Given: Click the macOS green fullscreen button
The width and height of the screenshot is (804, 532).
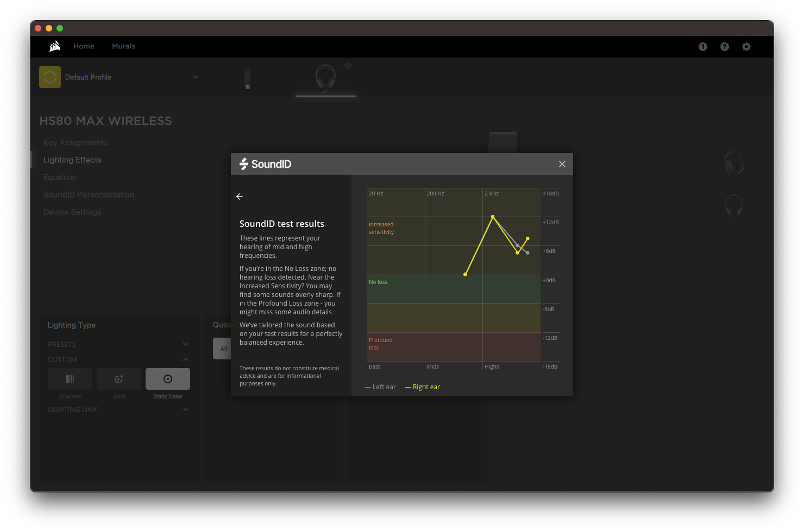Looking at the screenshot, I should click(x=60, y=28).
